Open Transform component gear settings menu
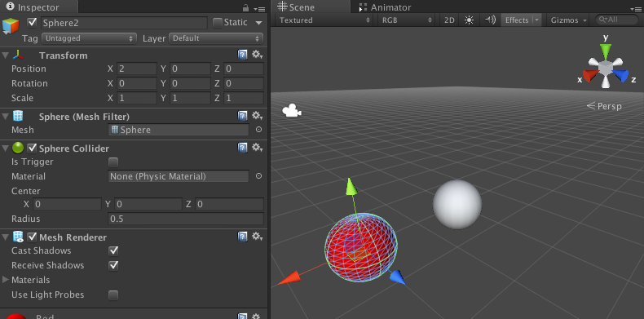The width and height of the screenshot is (644, 319). pos(257,55)
